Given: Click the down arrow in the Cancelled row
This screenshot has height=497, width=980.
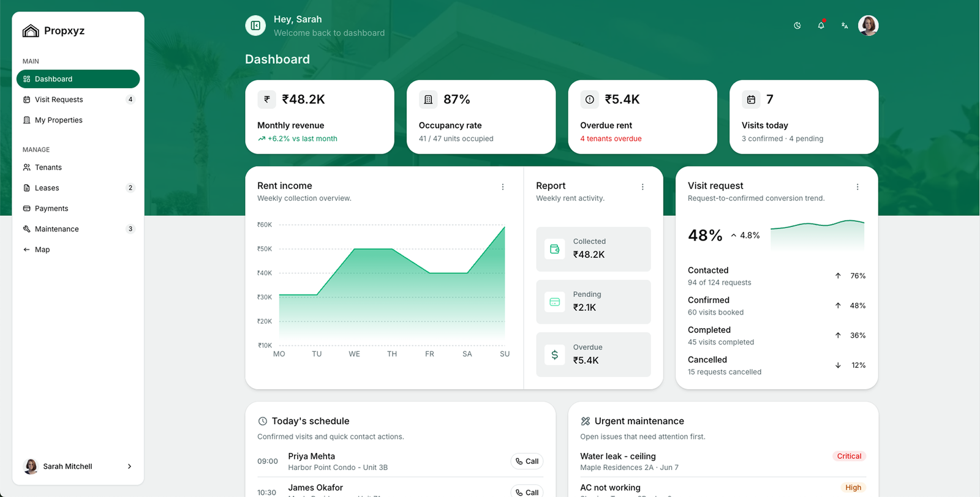Looking at the screenshot, I should [838, 365].
